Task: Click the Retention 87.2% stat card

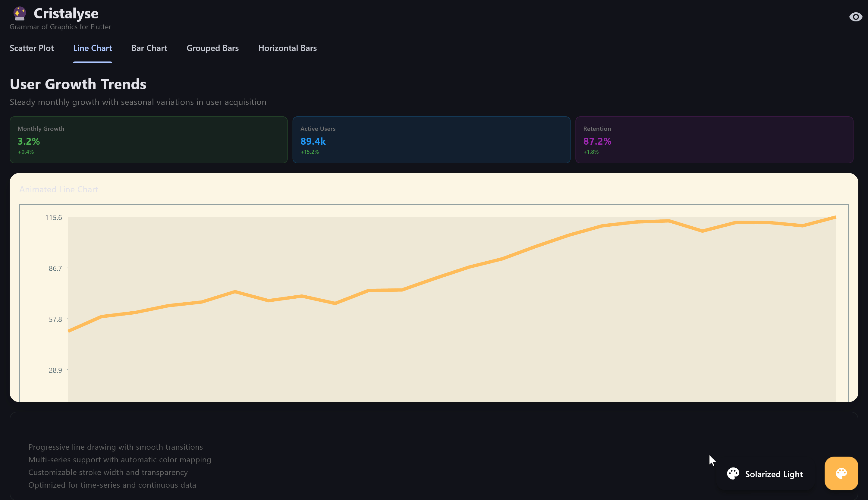Action: [714, 140]
